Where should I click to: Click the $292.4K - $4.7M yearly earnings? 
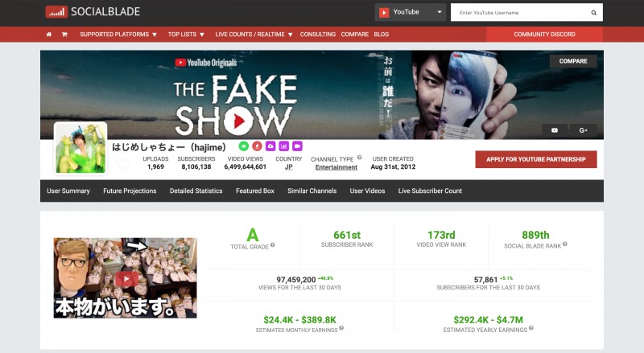489,320
